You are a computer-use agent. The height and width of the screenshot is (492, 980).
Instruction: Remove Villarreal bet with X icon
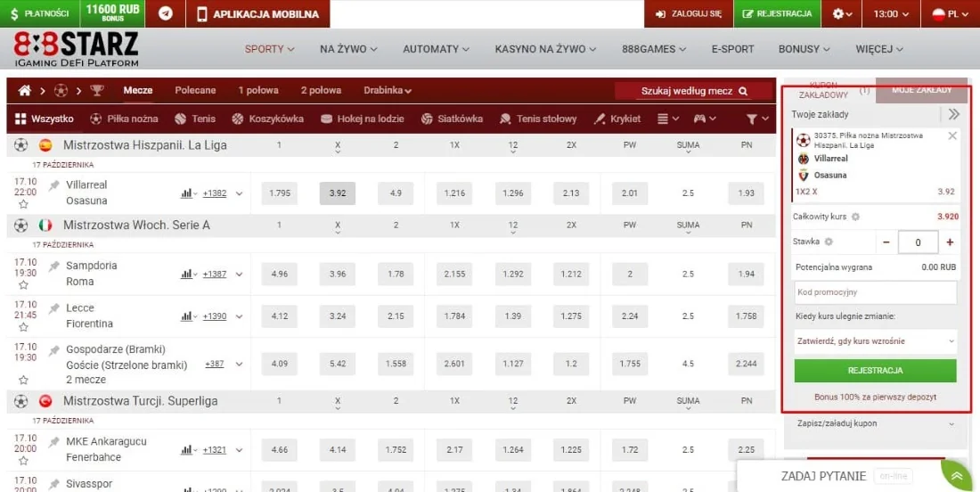point(952,136)
